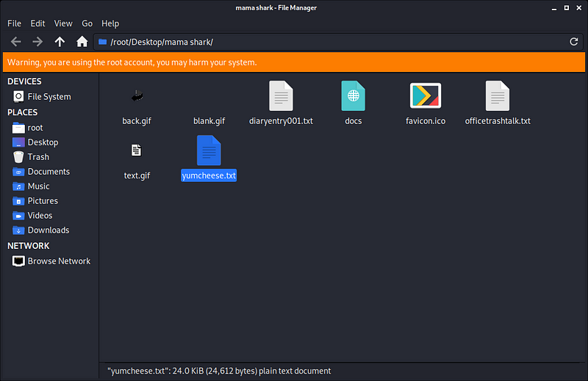
Task: Open Music label in sidebar
Action: (x=39, y=186)
